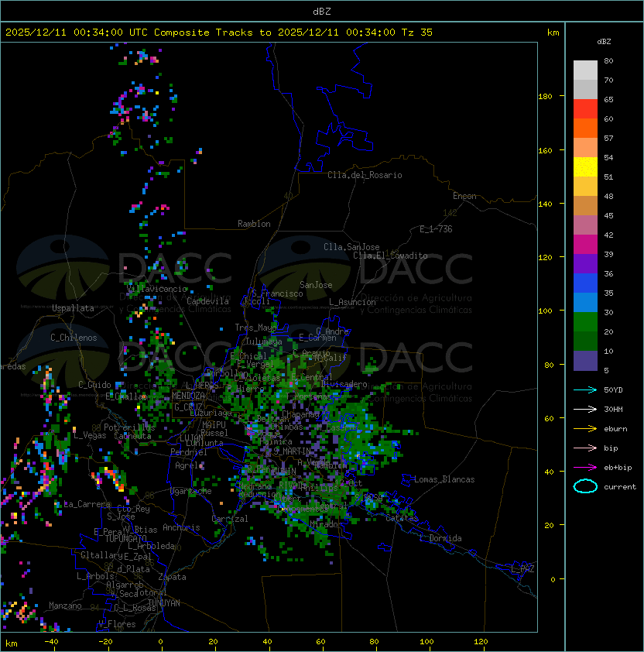The height and width of the screenshot is (652, 644).
Task: Pick the dark orange 57-60 dBZ swatch
Action: (585, 128)
